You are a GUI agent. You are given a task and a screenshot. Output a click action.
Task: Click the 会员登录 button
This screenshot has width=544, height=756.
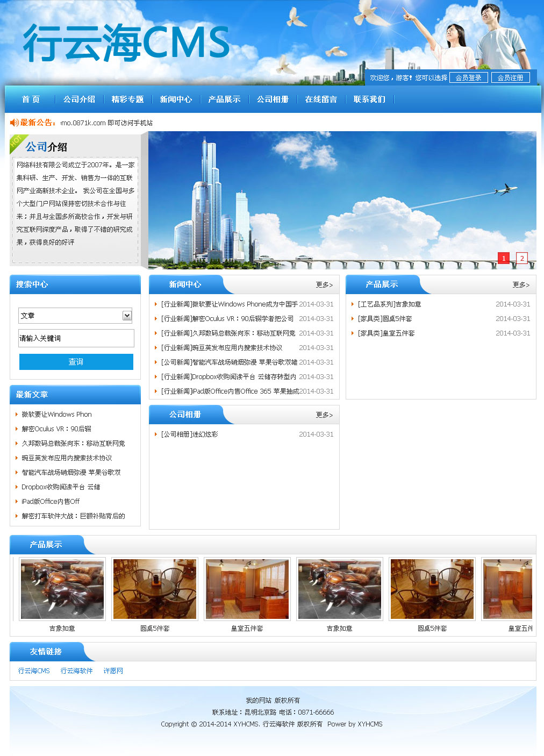(468, 77)
